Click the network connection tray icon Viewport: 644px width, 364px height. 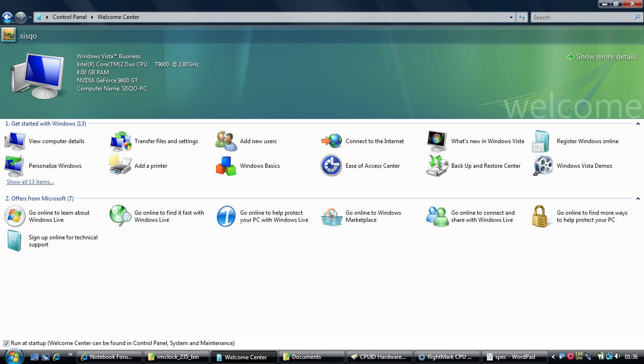[609, 356]
